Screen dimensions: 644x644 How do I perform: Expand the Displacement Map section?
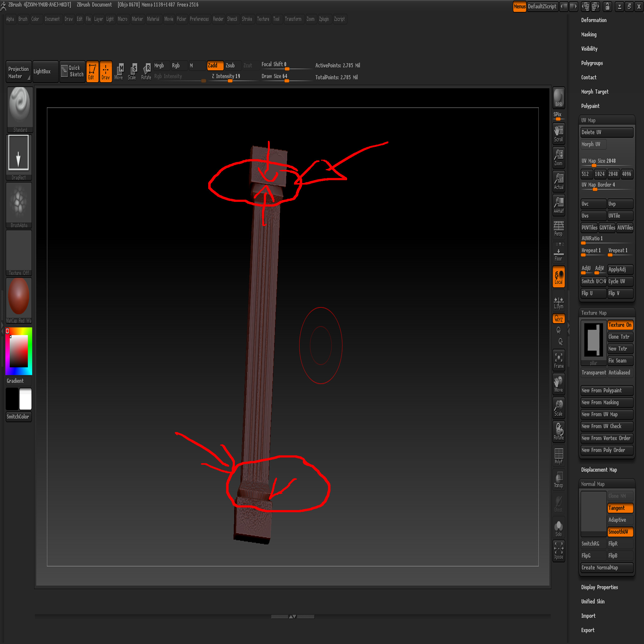pos(599,470)
